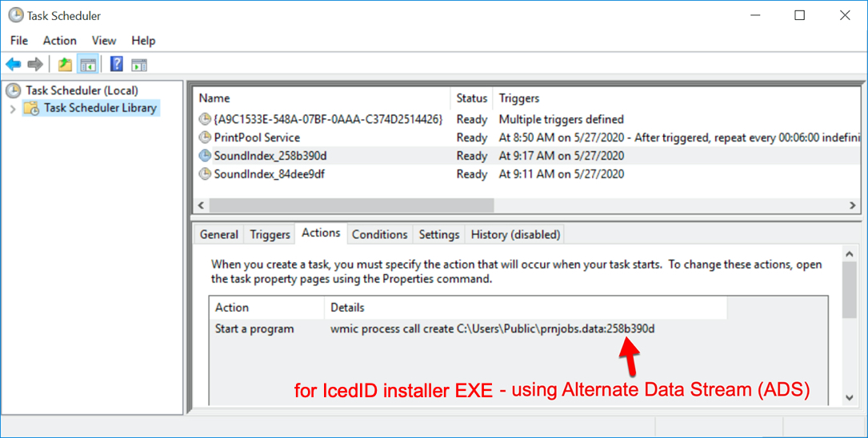This screenshot has width=868, height=438.
Task: Click 'At 9:11 AM on 5/27/2020' trigger cell
Action: [x=562, y=173]
